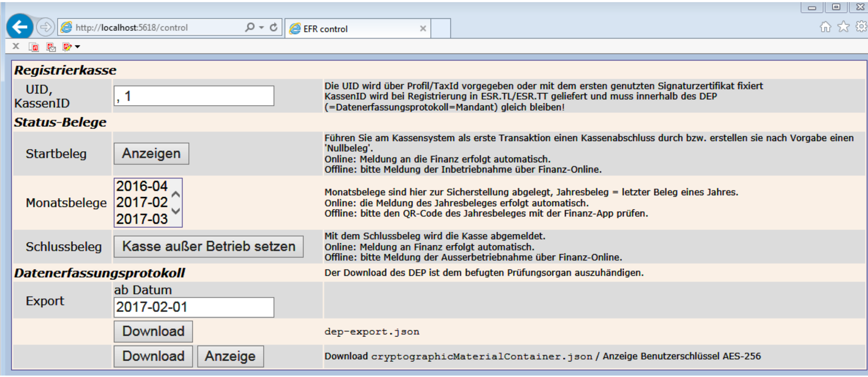Close the PDF toolbar with the X
Screen dimensions: 868x377
tap(16, 46)
